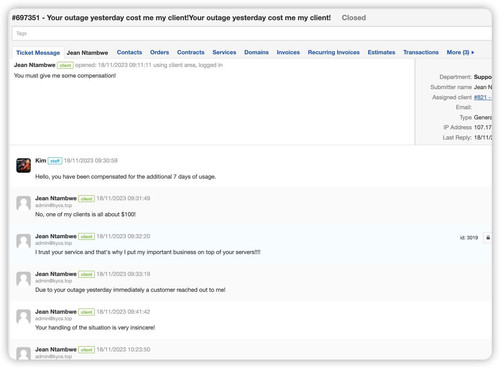The image size is (500, 368).
Task: Click Kim's reply about 7 days compensation
Action: [126, 177]
